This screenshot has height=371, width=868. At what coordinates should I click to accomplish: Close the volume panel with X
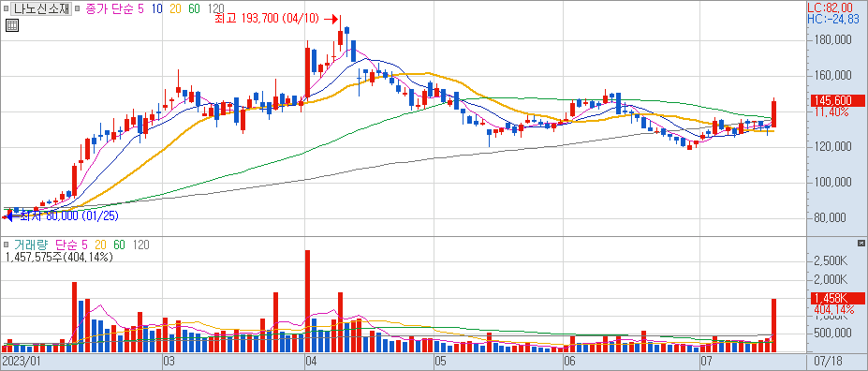click(x=861, y=243)
